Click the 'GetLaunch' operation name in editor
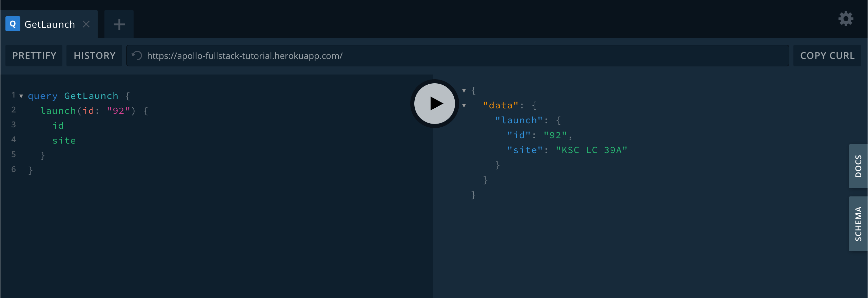This screenshot has height=298, width=868. (x=91, y=96)
